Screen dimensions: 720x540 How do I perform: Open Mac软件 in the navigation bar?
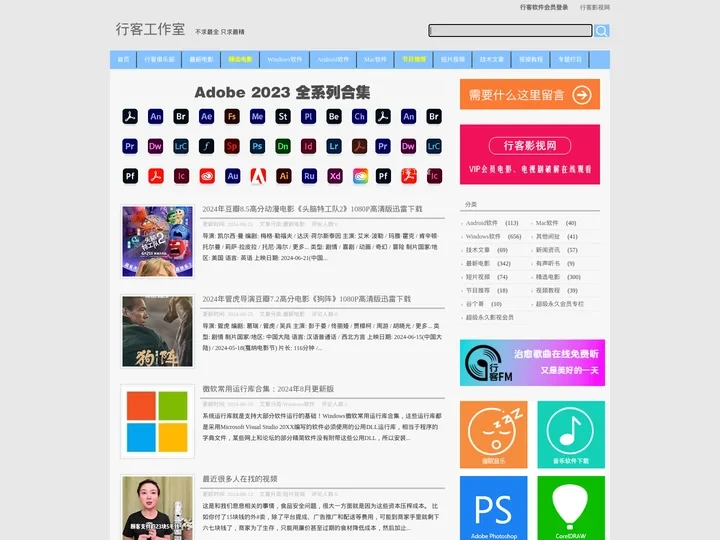[x=375, y=60]
